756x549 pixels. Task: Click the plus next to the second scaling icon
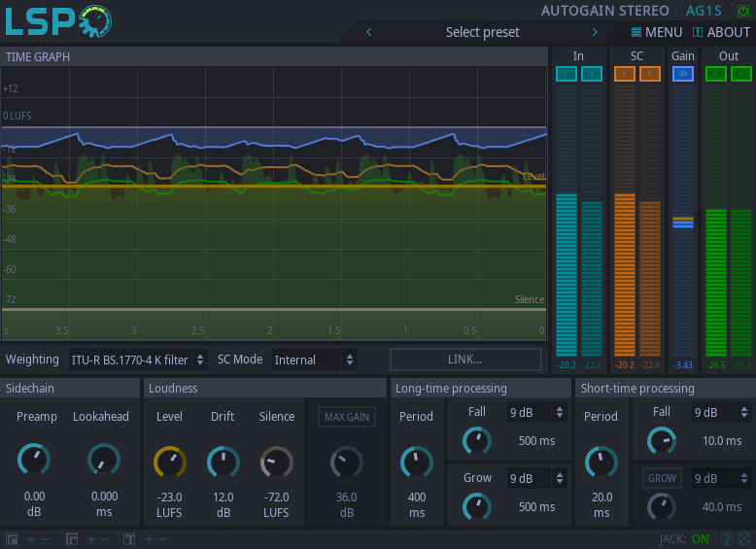tap(91, 539)
